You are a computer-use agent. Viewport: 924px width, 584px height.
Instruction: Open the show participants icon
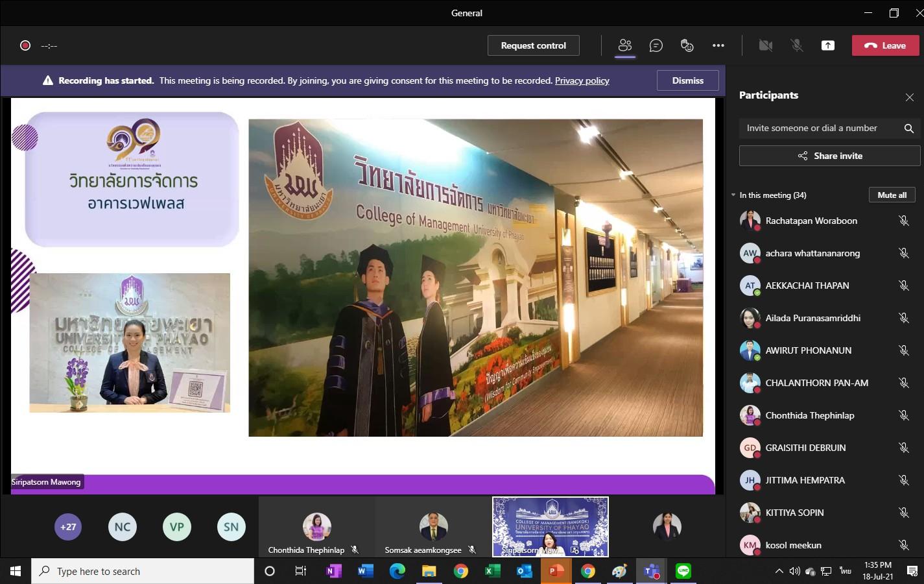625,45
